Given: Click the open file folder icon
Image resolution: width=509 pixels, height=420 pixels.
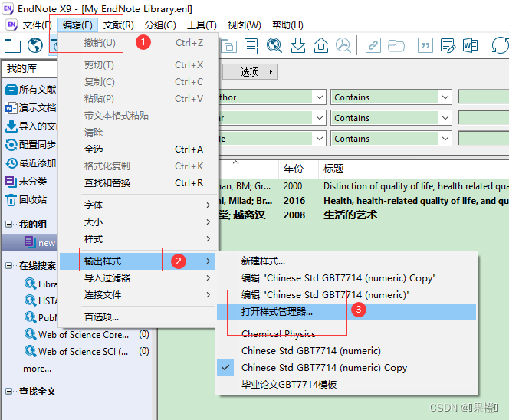Looking at the screenshot, I should tap(396, 45).
